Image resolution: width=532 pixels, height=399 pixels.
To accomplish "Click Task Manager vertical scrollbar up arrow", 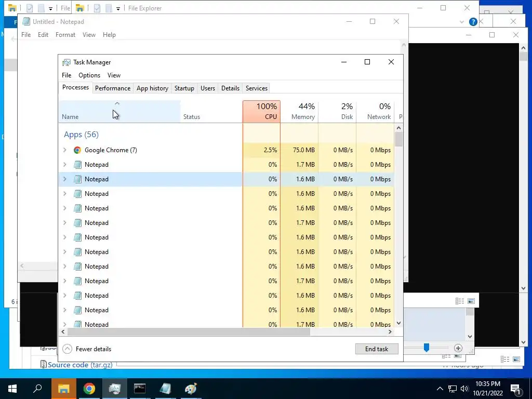I will coord(398,128).
